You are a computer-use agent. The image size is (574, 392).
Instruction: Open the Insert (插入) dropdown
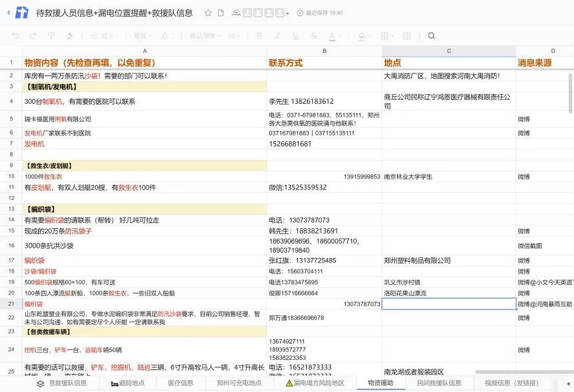coord(104,36)
